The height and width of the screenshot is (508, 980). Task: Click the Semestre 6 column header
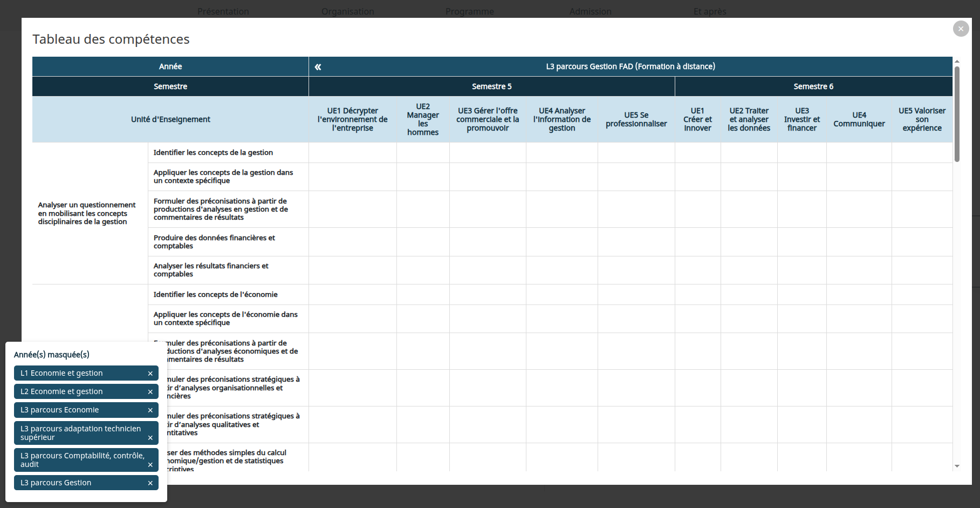(x=813, y=86)
